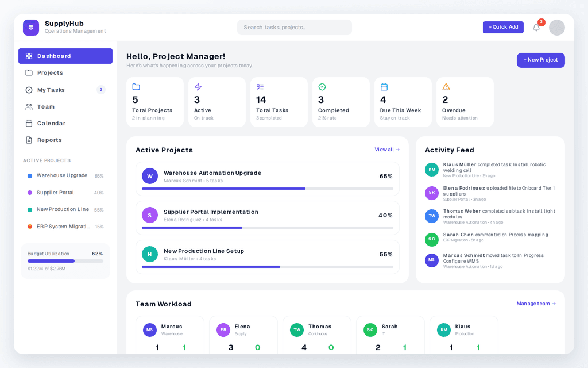This screenshot has height=368, width=588.
Task: Open the user profile avatar
Action: pos(557,28)
